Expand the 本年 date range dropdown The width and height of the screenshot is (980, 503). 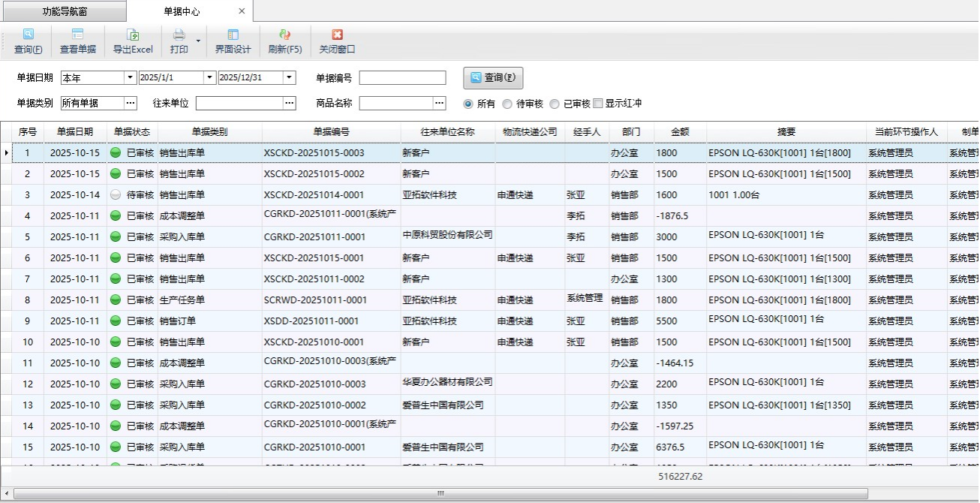click(x=131, y=78)
